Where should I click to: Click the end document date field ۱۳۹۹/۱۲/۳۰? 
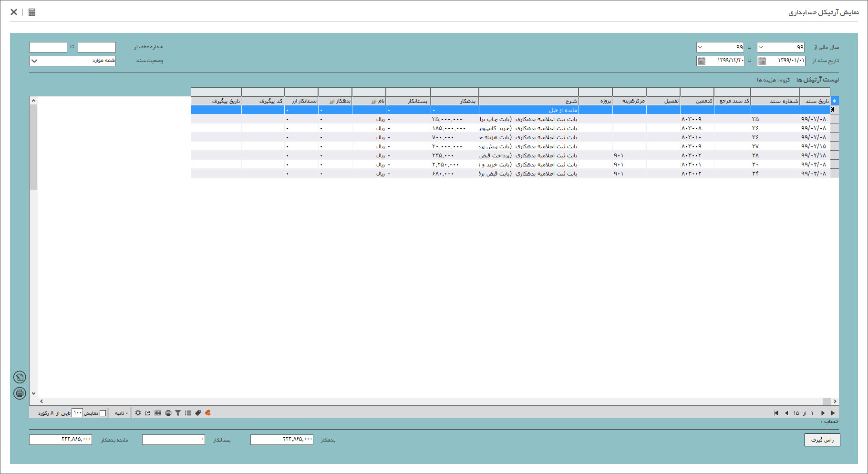pyautogui.click(x=721, y=61)
